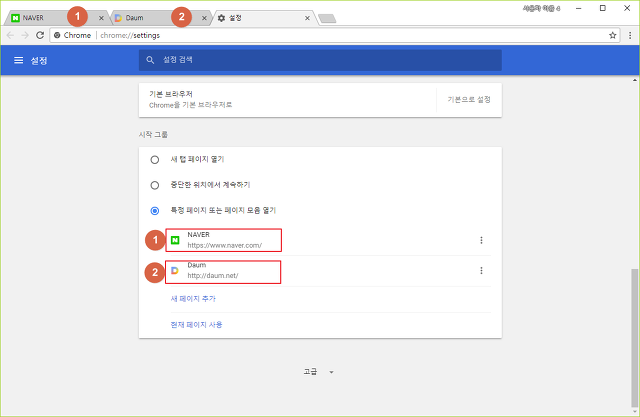Click the '현재 페이지 사용' link
Screen dimensions: 640x417
(x=196, y=325)
